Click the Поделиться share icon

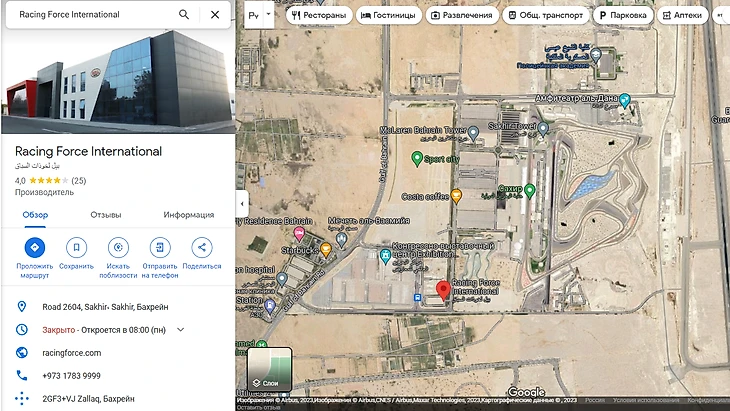click(202, 247)
